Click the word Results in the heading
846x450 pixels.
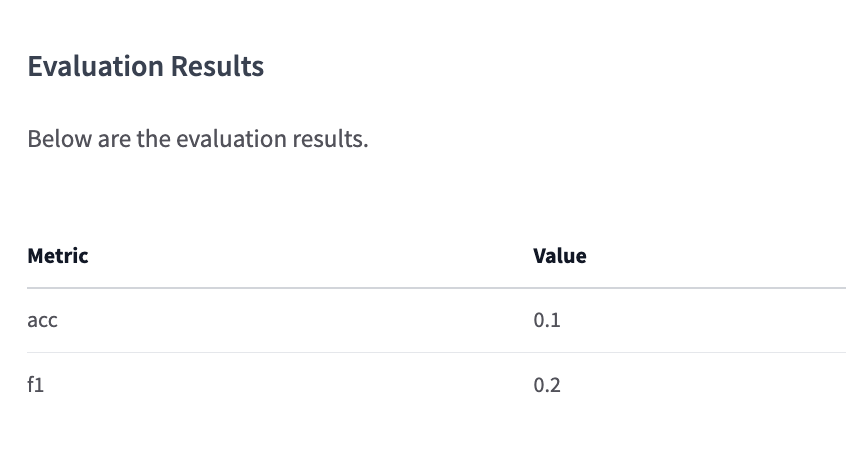(x=217, y=66)
